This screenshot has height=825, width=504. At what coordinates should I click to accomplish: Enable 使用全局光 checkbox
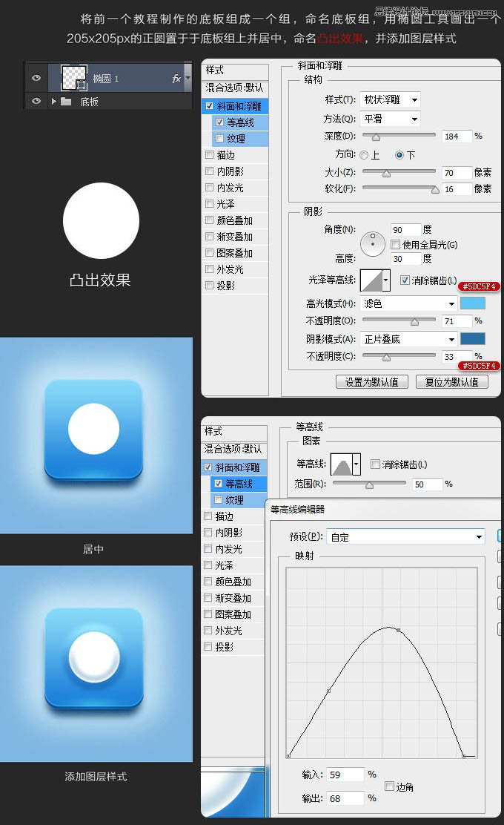pos(395,244)
